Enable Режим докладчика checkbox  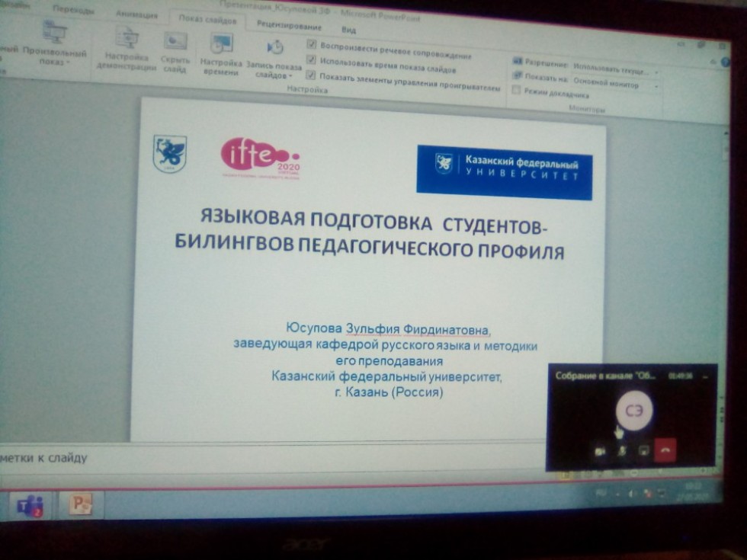(x=517, y=91)
